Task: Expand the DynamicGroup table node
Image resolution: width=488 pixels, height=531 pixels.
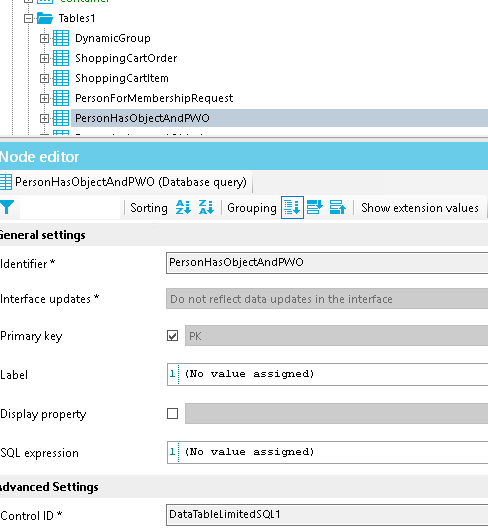Action: tap(44, 38)
